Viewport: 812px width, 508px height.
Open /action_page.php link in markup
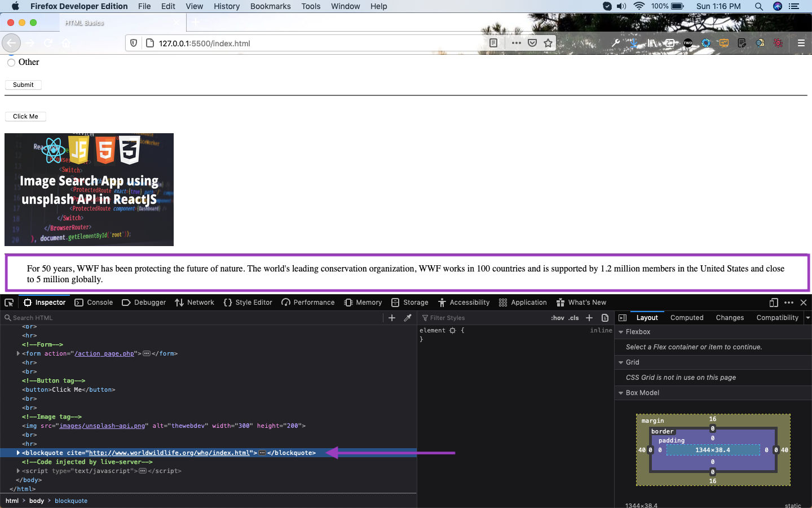tap(104, 353)
